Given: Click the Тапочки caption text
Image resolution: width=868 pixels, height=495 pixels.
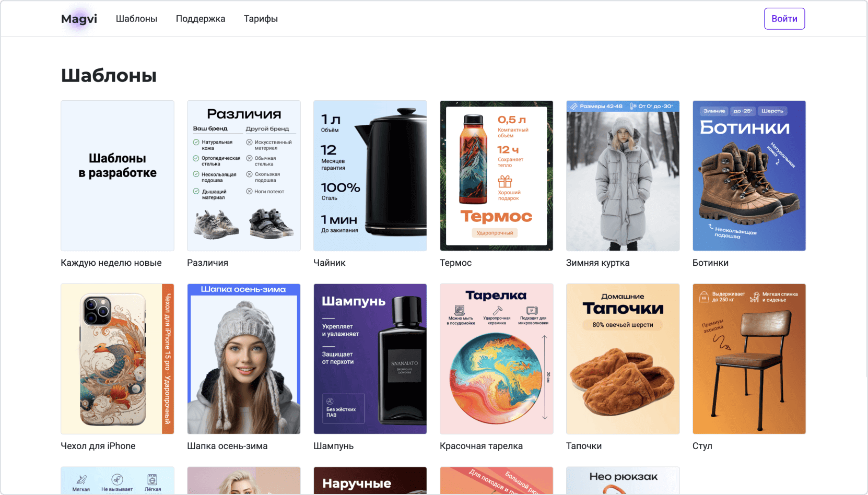Looking at the screenshot, I should pyautogui.click(x=584, y=446).
